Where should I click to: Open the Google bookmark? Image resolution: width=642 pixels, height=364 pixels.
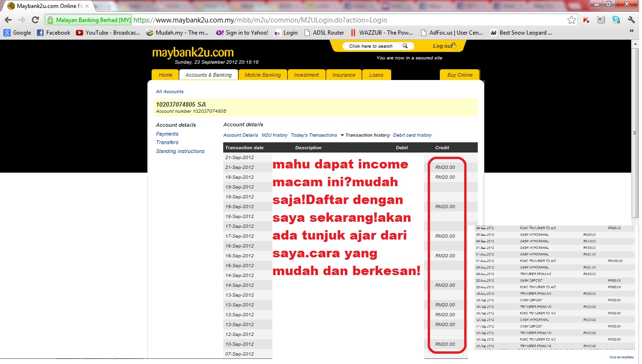pyautogui.click(x=17, y=33)
